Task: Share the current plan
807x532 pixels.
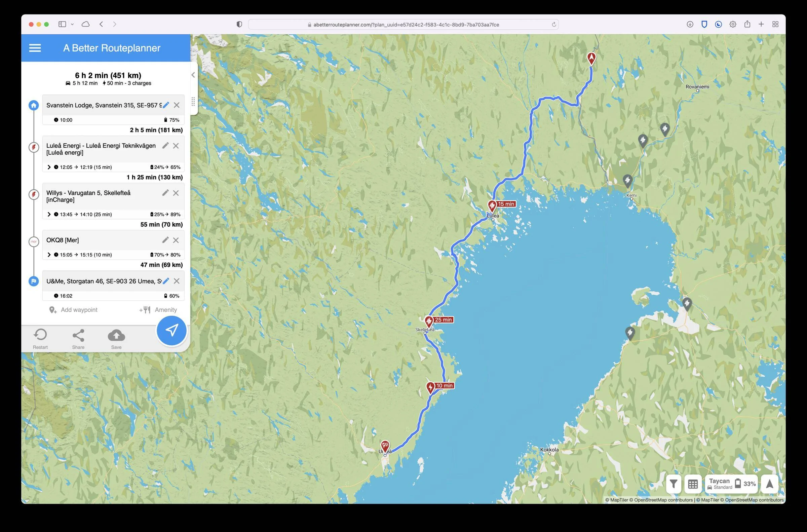Action: pyautogui.click(x=78, y=339)
